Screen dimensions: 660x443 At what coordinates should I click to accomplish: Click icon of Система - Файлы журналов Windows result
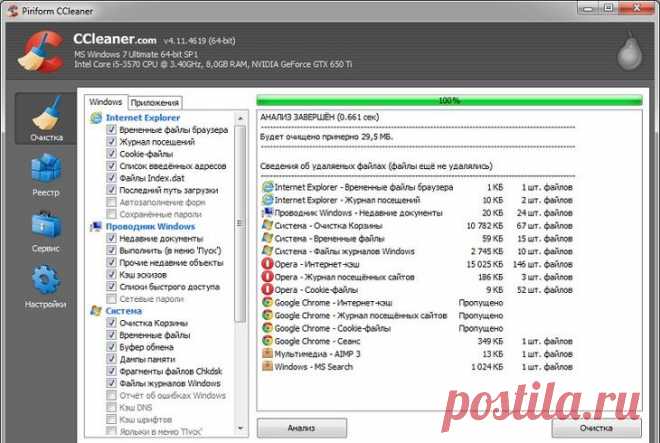(x=267, y=251)
